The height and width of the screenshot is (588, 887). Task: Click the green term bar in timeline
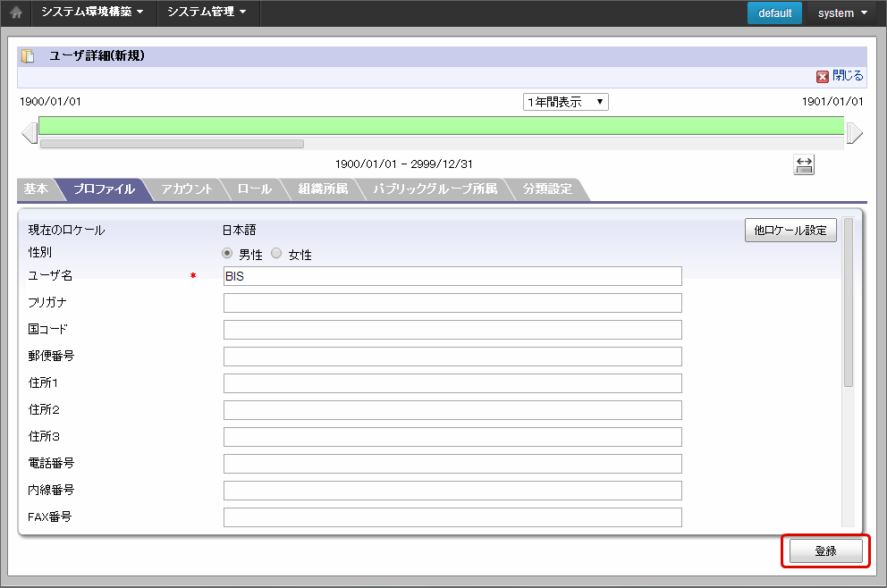pos(441,125)
